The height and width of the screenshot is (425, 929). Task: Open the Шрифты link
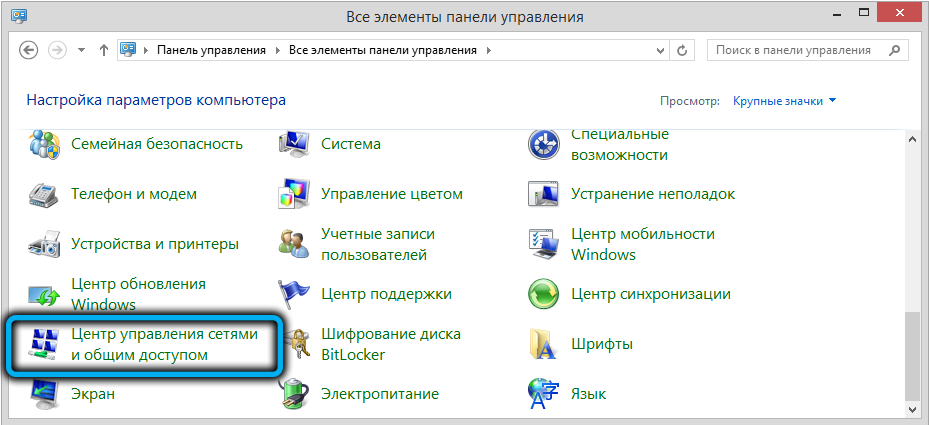click(602, 344)
